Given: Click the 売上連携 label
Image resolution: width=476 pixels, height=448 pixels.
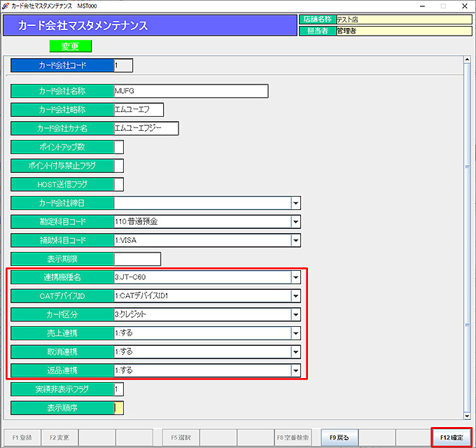Looking at the screenshot, I should tap(62, 333).
